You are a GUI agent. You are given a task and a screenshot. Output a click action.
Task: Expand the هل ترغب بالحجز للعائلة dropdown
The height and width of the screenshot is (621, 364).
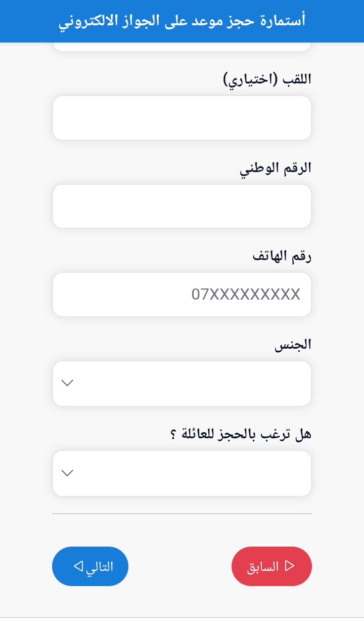pos(182,474)
